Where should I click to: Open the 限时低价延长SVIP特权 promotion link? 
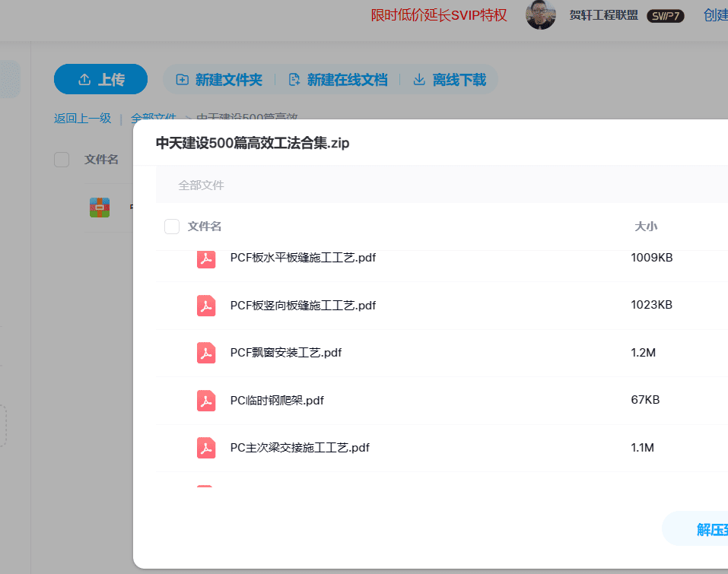[x=439, y=15]
